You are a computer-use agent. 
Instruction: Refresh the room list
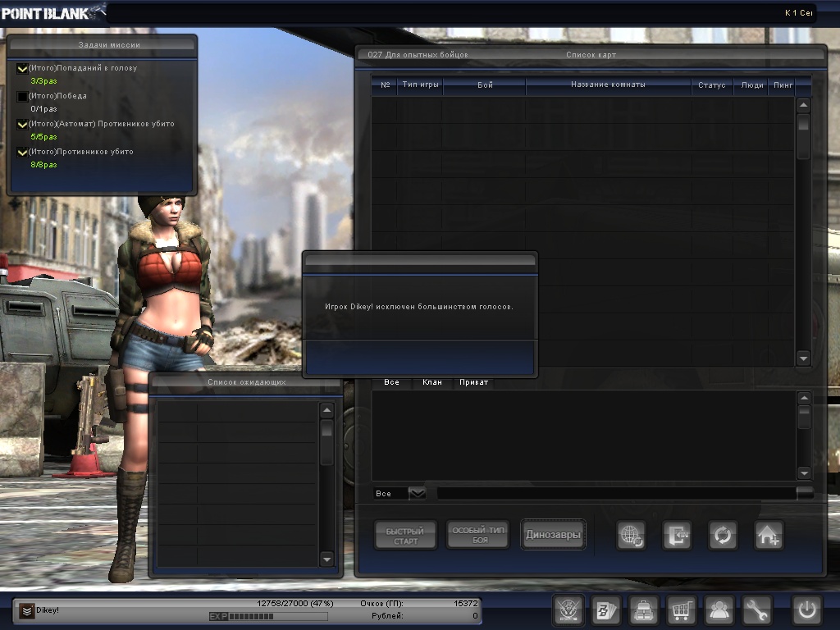click(x=723, y=536)
